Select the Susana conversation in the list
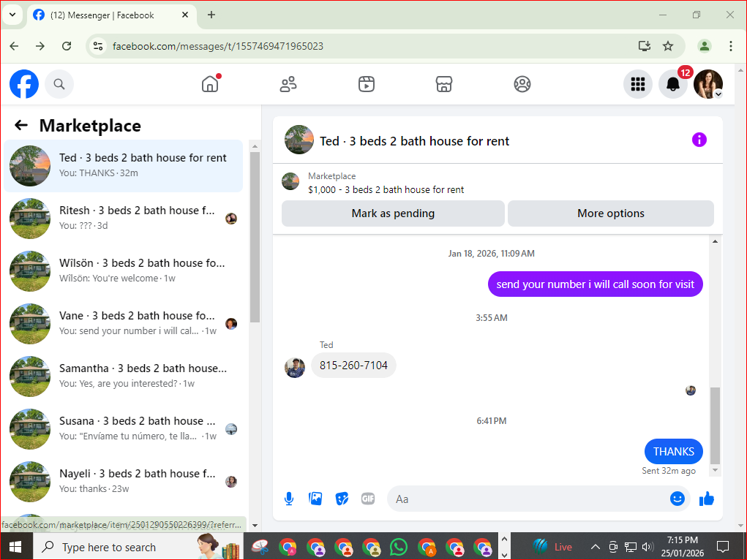Image resolution: width=747 pixels, height=560 pixels. coord(124,429)
